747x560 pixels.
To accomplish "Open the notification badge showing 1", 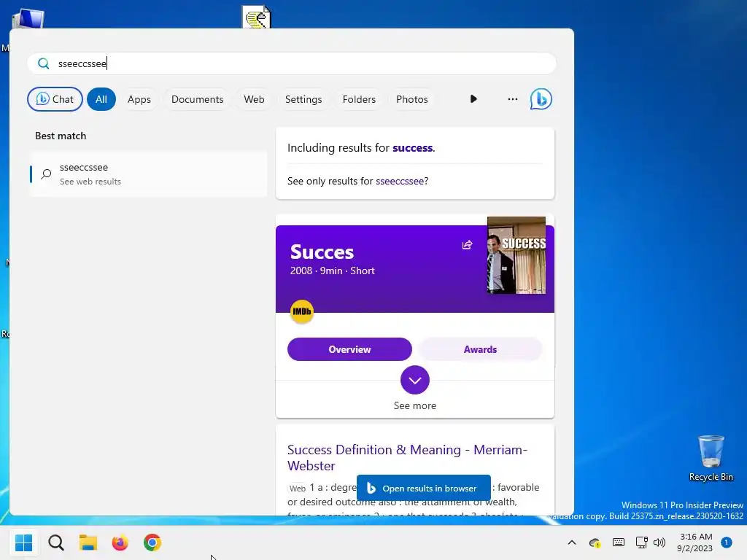I will [727, 542].
